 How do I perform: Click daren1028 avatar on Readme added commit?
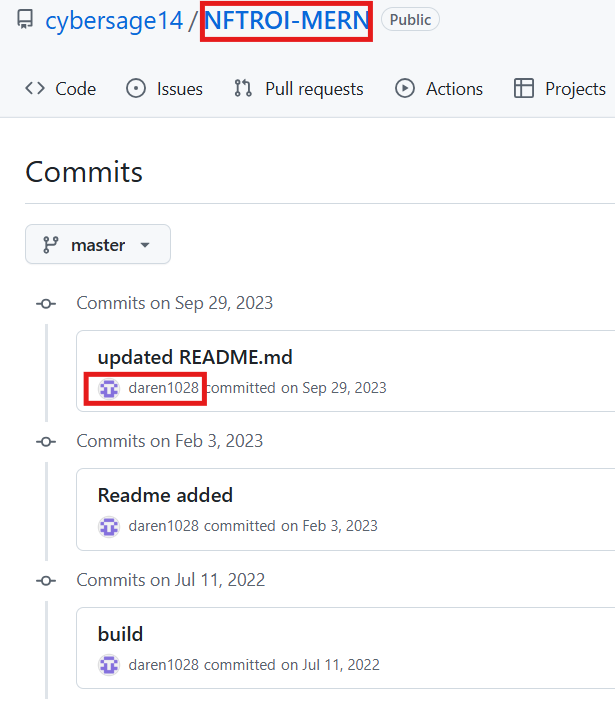coord(109,526)
